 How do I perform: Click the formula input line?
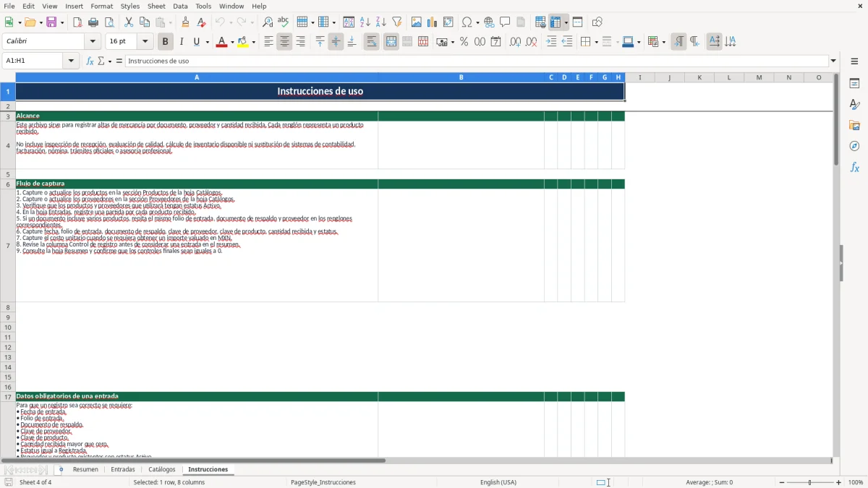[477, 61]
